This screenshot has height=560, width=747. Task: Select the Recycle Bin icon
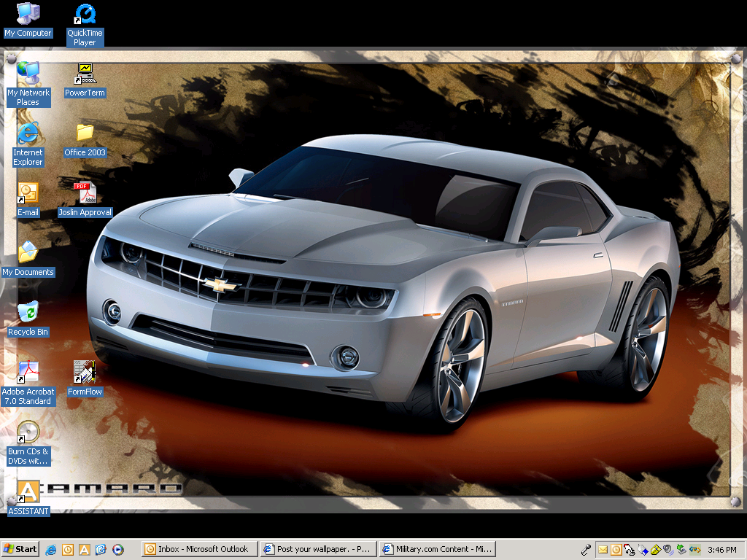click(28, 313)
